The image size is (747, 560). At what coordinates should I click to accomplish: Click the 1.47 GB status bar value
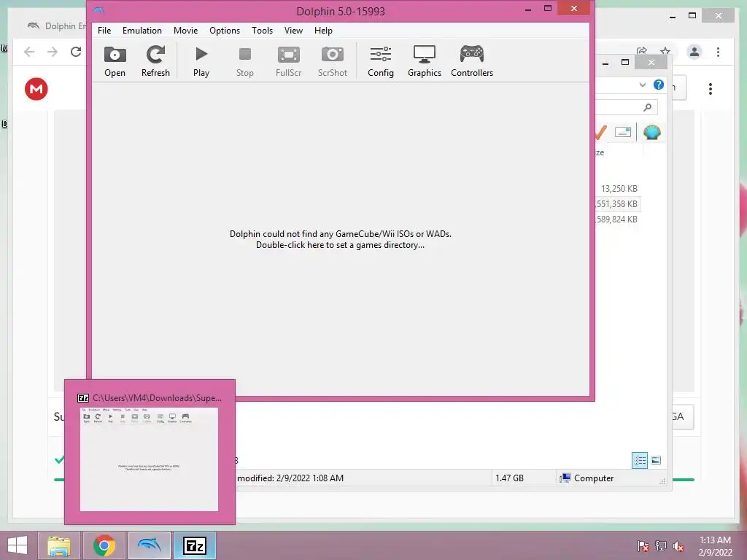pos(509,478)
